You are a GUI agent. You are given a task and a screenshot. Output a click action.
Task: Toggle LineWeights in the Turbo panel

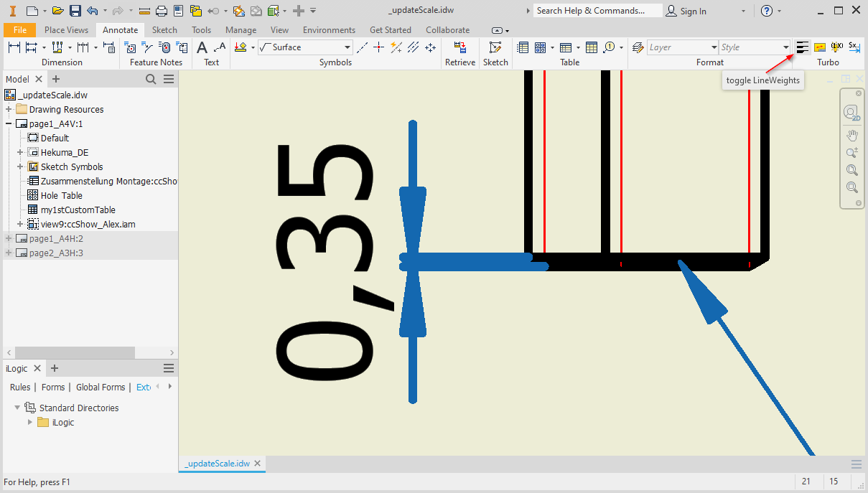tap(803, 47)
